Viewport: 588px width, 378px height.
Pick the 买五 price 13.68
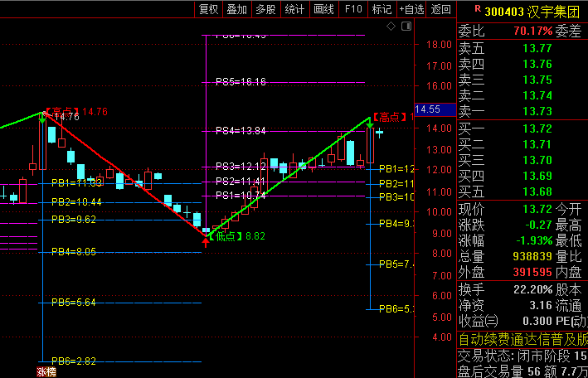[537, 191]
